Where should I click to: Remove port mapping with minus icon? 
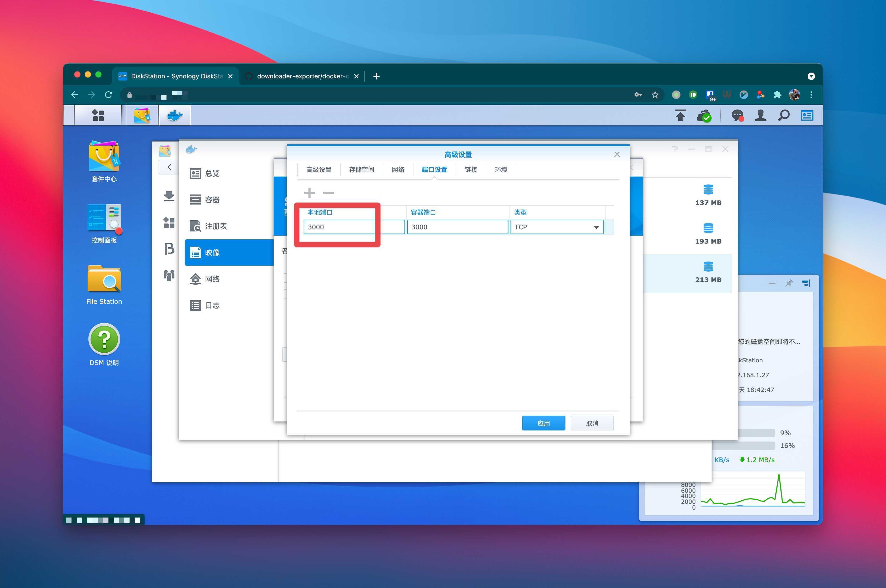328,193
